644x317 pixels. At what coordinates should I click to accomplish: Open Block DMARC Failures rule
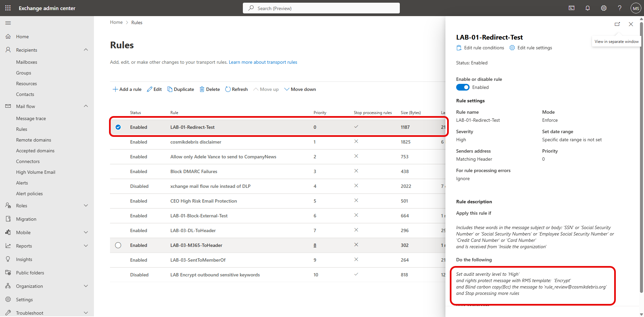pyautogui.click(x=194, y=171)
